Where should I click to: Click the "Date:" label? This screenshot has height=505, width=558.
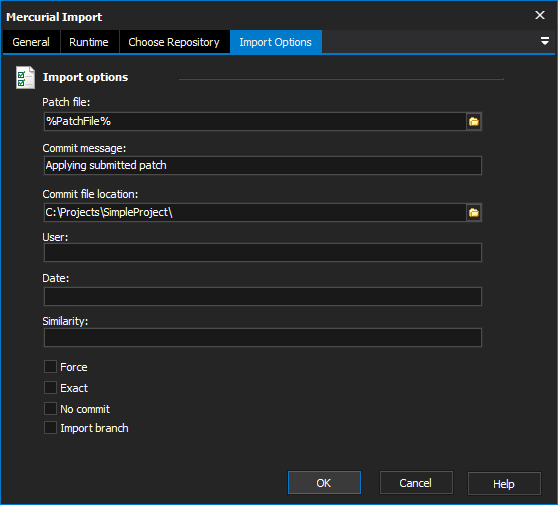(56, 278)
